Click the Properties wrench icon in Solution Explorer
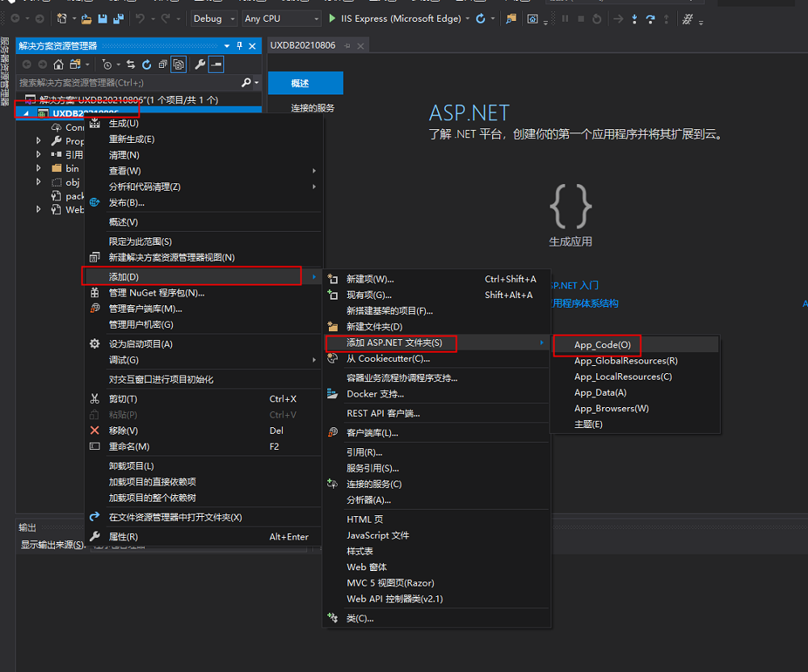This screenshot has height=672, width=808. tap(200, 65)
